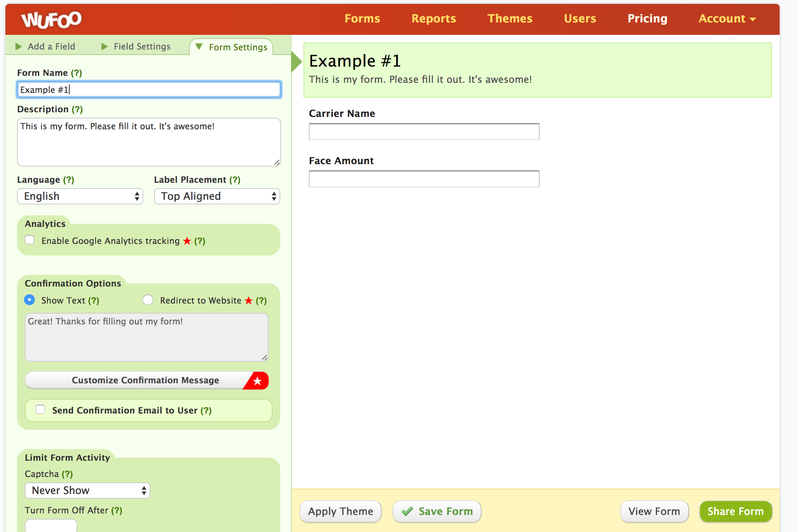
Task: Open Form Name help (?)
Action: tap(76, 73)
